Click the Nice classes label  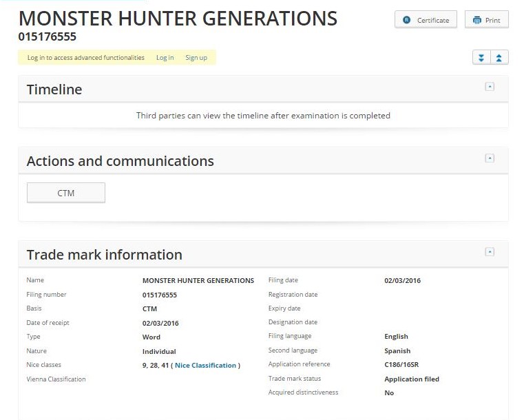tap(44, 365)
